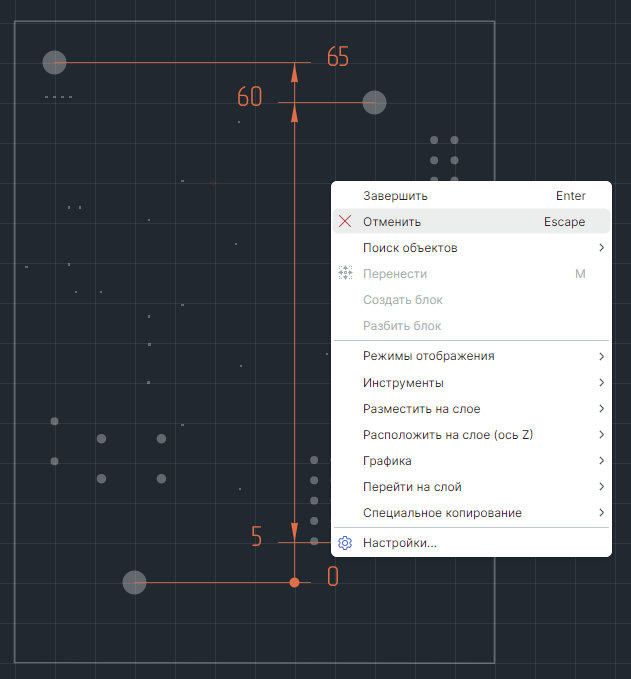Click the Разбить блок command
This screenshot has width=631, height=679.
tap(401, 326)
